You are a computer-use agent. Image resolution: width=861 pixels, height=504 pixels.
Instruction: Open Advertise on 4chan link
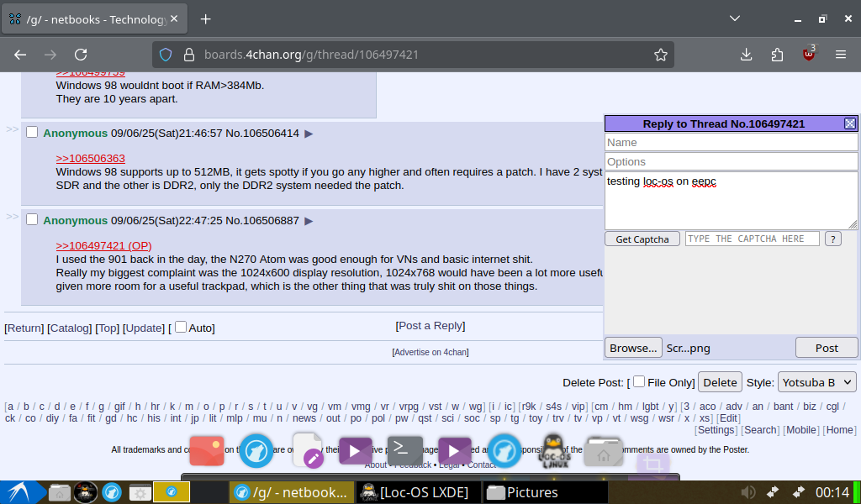pyautogui.click(x=430, y=352)
